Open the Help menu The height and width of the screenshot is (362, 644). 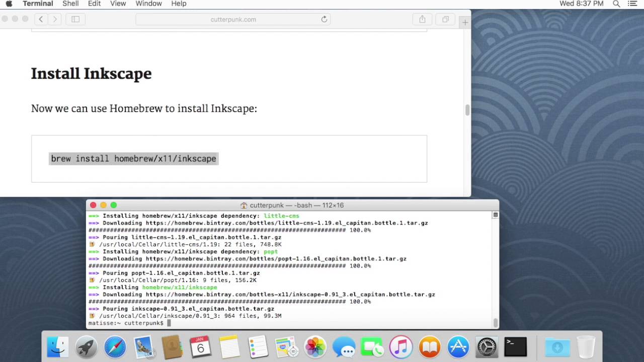pos(179,4)
